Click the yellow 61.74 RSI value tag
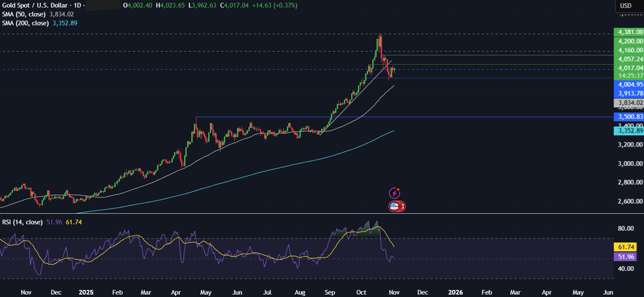The image size is (644, 297). [x=628, y=247]
